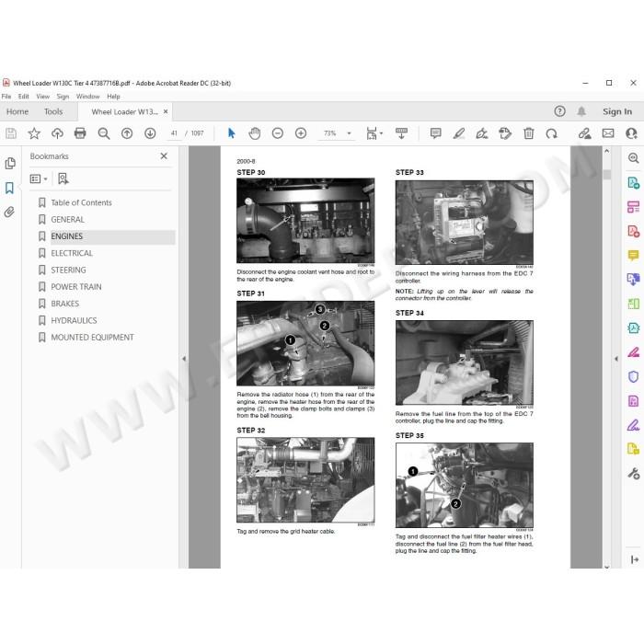Jump to the ELECTRICAL bookmark
Viewport: 644px width, 644px height.
72,253
